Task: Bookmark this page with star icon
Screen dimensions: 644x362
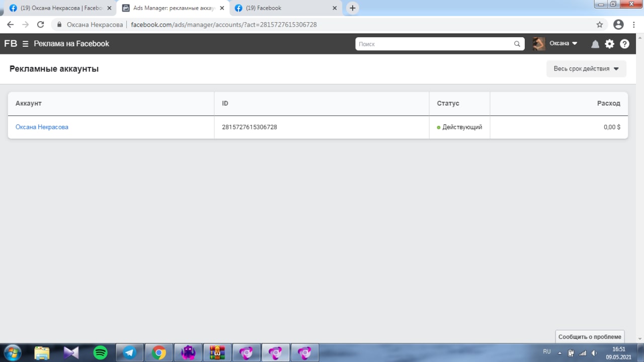Action: [x=600, y=24]
